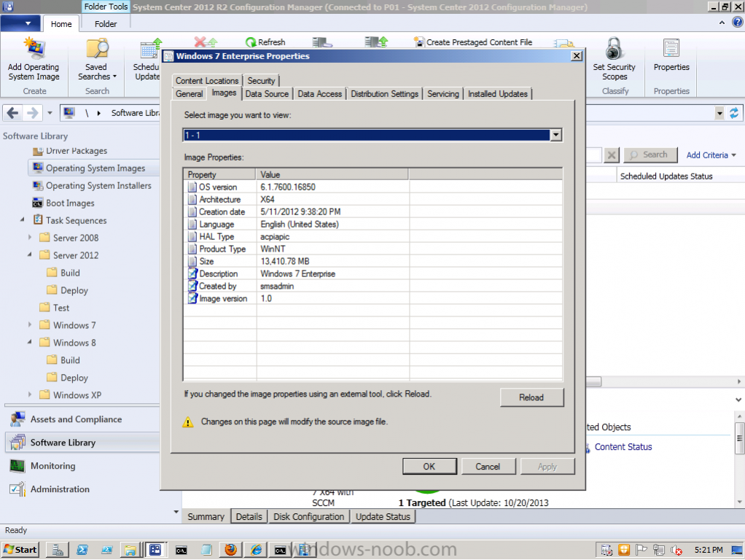This screenshot has height=560, width=745.
Task: Open the Add Criteria dropdown
Action: coord(711,155)
